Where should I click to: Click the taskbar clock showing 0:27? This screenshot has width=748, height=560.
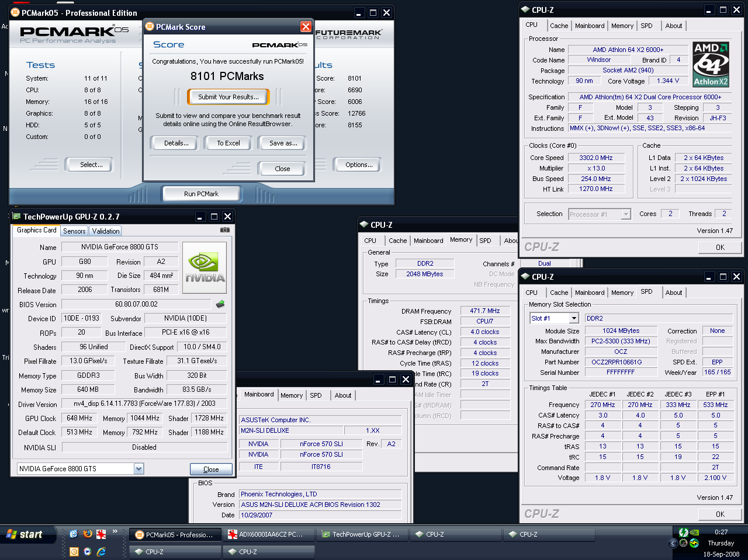pos(721,532)
